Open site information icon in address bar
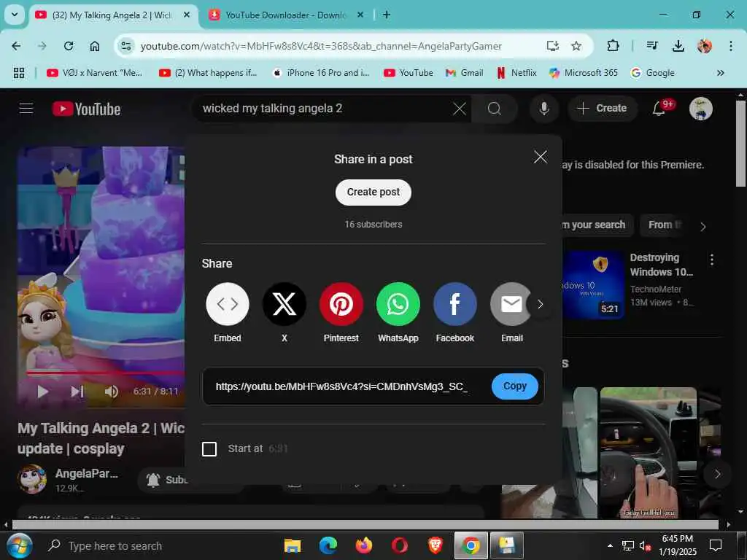Viewport: 747px width, 560px height. click(x=126, y=46)
